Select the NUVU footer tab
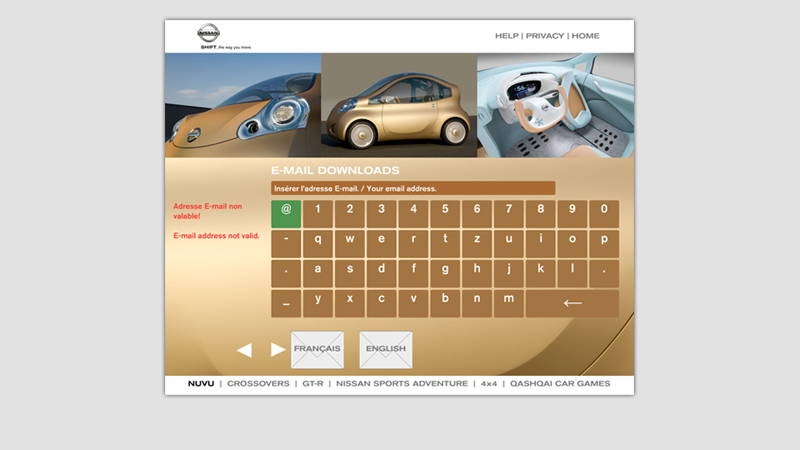 [x=201, y=384]
